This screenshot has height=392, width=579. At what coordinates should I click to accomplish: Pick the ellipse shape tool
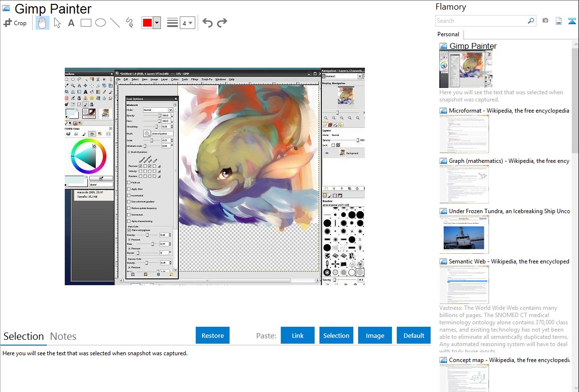click(x=100, y=23)
